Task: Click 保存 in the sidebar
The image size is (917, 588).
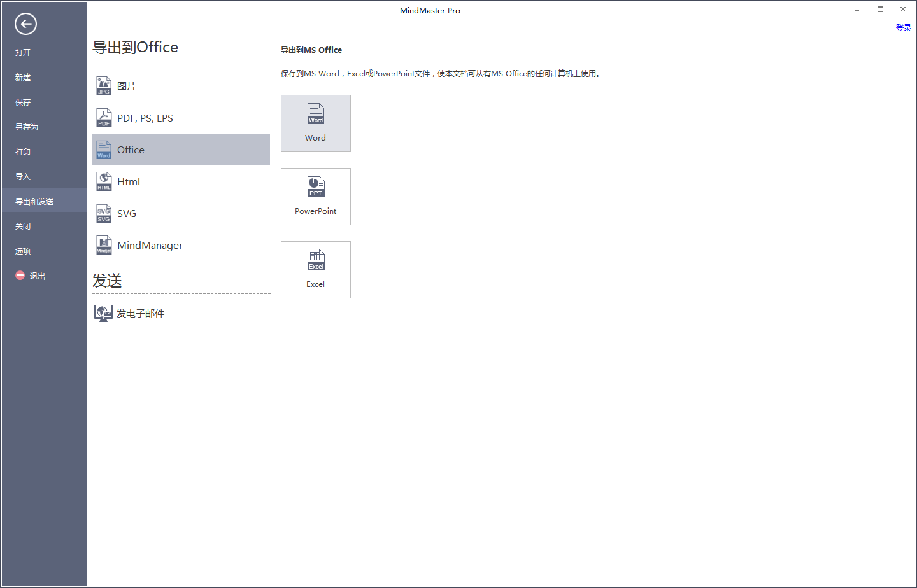Action: 23,102
